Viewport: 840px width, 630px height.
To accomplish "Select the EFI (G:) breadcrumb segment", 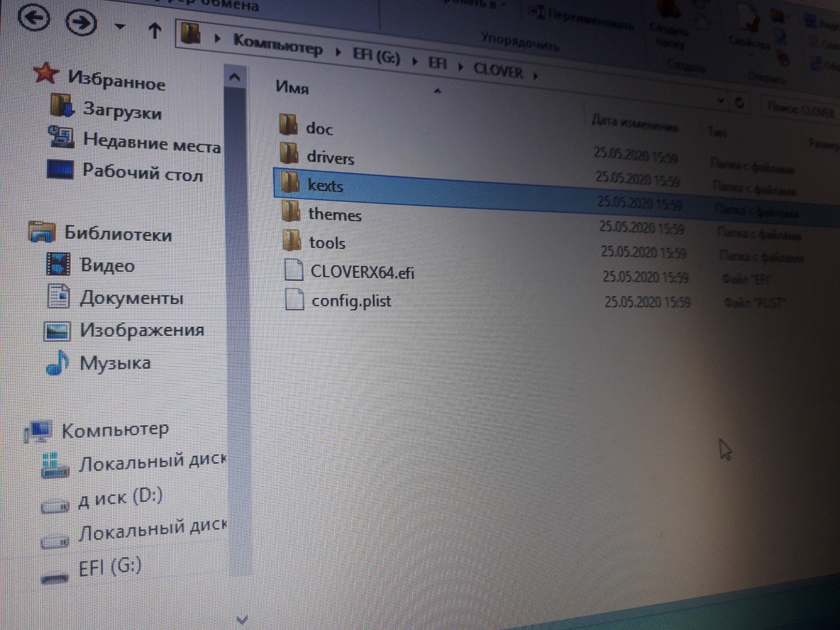I will point(376,56).
